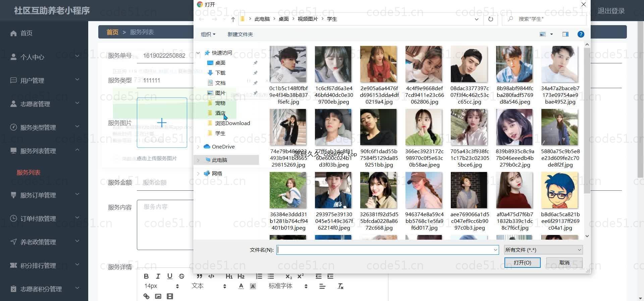The image size is (644, 301).
Task: Select image 0c1b5c148f0fbf9e4f34b38b837f6efc.jpg
Action: coord(288,75)
